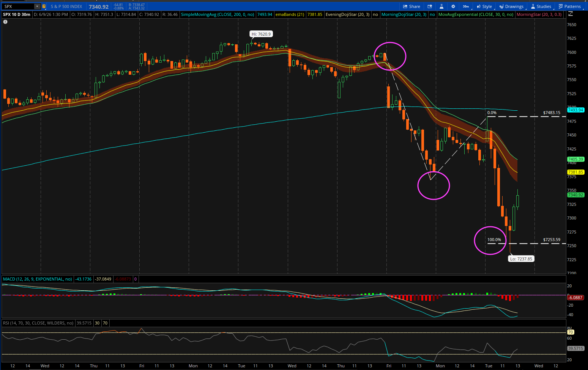Click the orange symbol link number 7 icon
This screenshot has width=588, height=370.
[44, 6]
